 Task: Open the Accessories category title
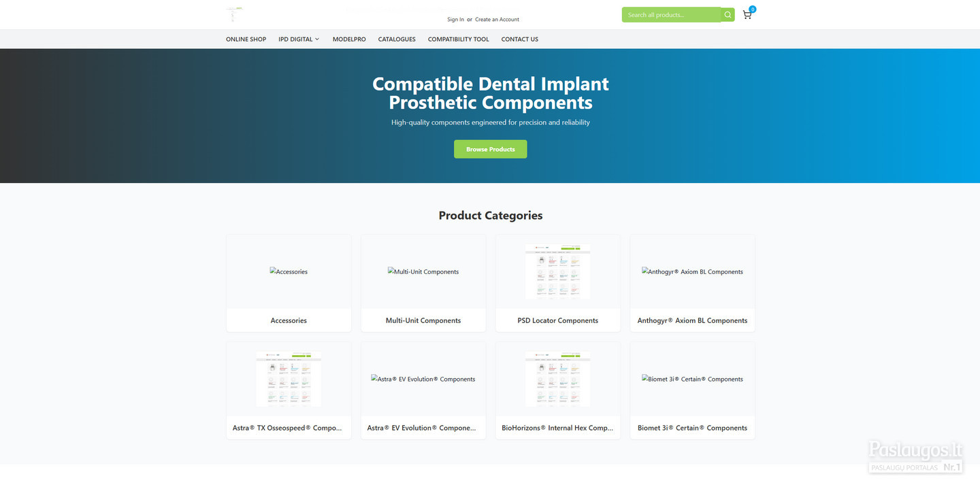[x=289, y=320]
